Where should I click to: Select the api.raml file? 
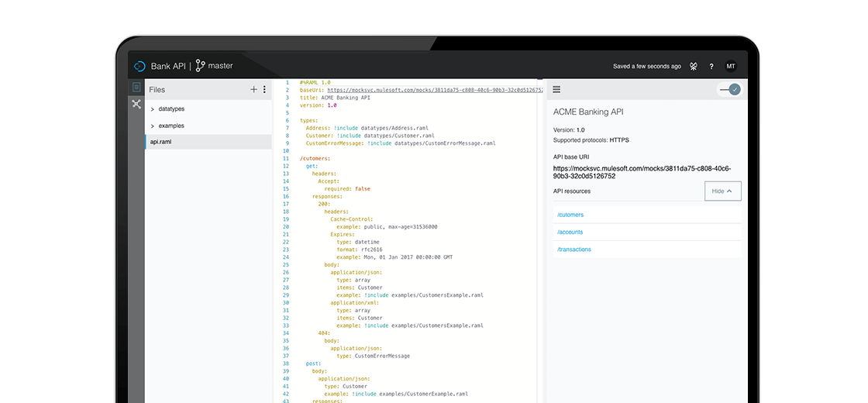tap(208, 142)
